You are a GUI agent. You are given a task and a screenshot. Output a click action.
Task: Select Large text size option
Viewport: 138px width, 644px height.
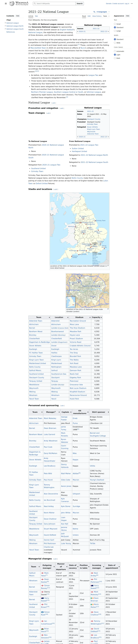tap(115, 31)
